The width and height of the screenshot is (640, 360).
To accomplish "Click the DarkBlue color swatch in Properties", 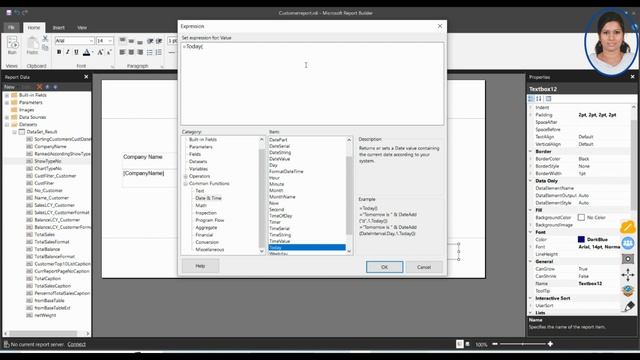I will (581, 240).
